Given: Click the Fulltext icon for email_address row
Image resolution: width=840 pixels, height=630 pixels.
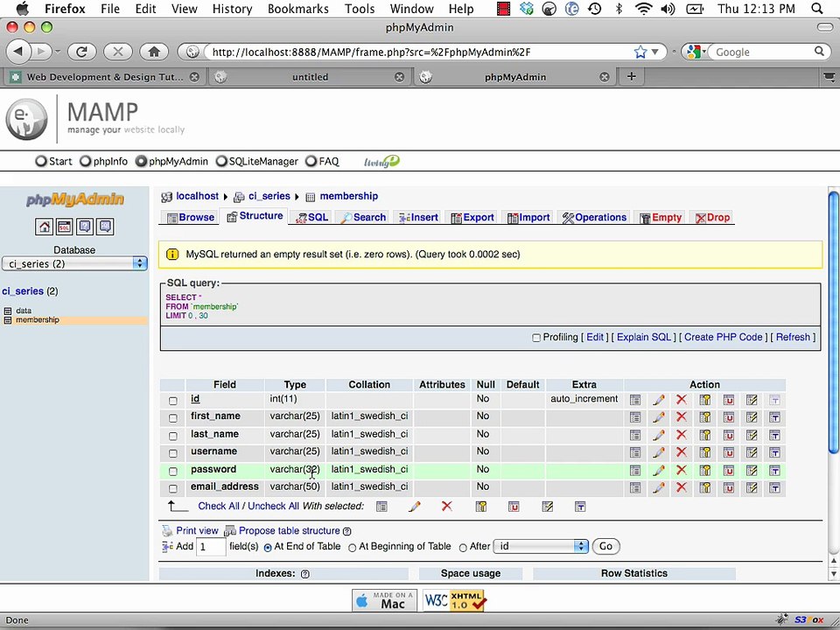Looking at the screenshot, I should (774, 488).
